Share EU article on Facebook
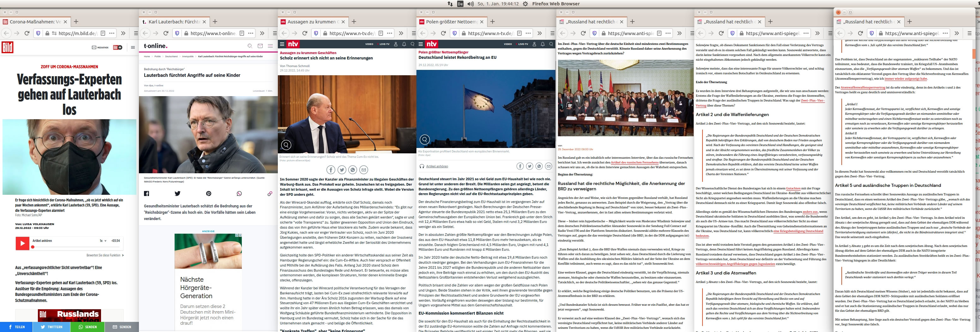The image size is (980, 332). click(x=520, y=166)
